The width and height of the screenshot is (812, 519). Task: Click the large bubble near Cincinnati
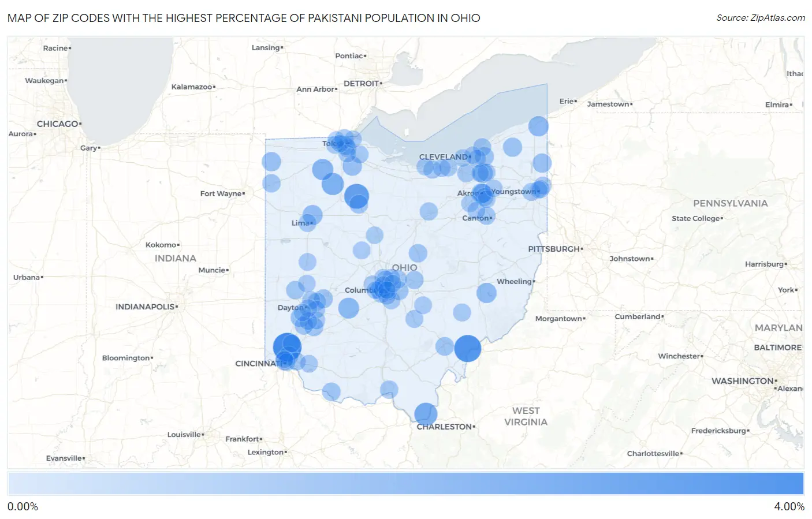point(287,347)
